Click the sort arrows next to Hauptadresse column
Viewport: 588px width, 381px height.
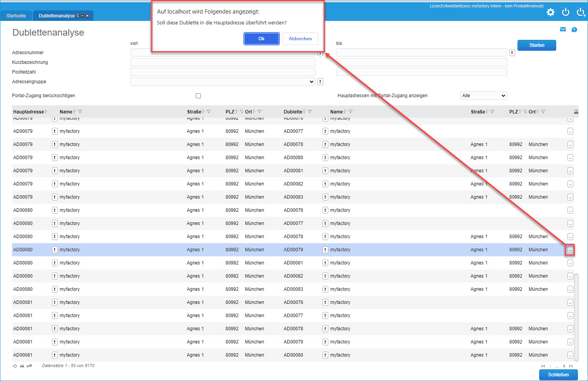[x=47, y=112]
